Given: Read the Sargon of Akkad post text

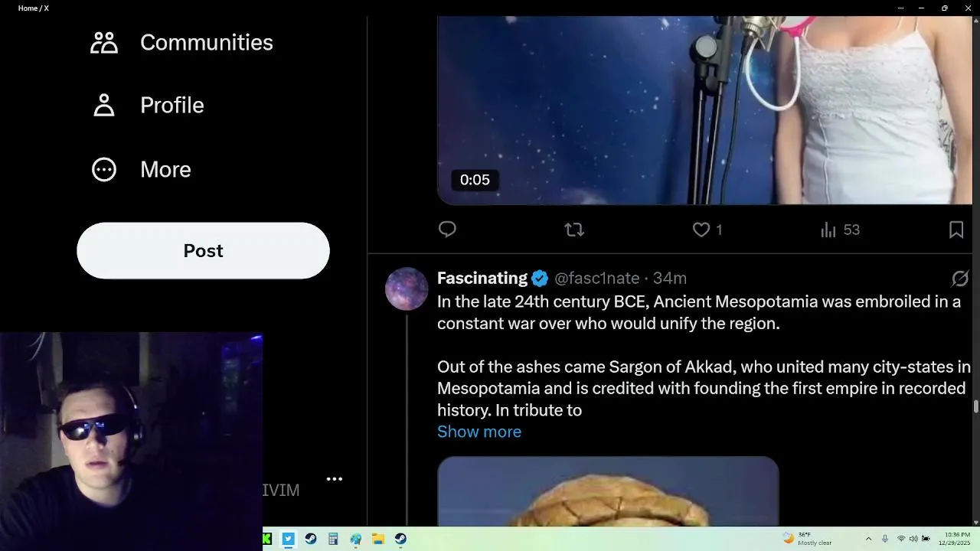Looking at the screenshot, I should click(x=704, y=356).
